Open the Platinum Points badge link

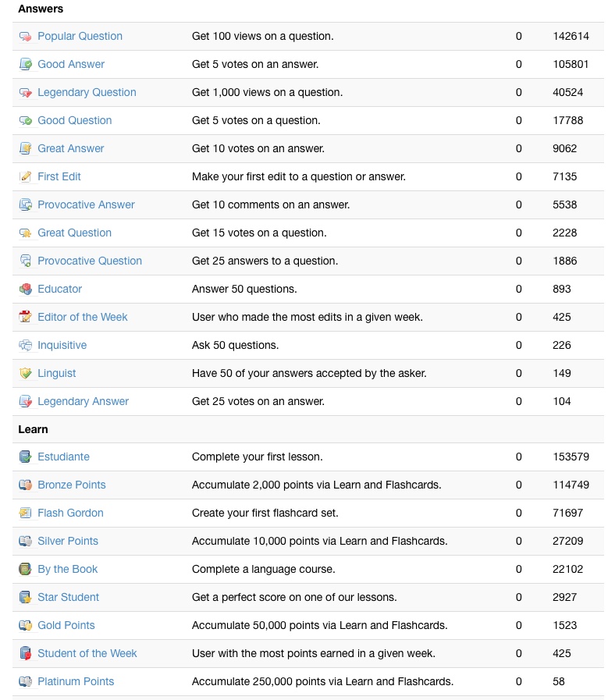(x=76, y=682)
